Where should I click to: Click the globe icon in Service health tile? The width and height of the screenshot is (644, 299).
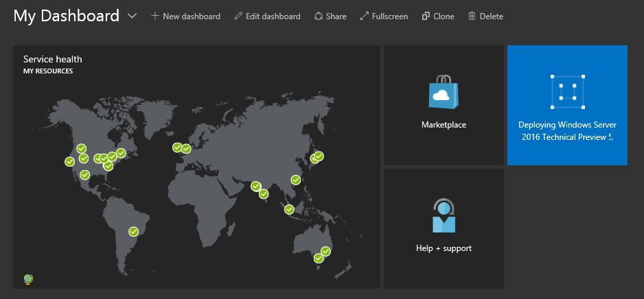click(28, 279)
